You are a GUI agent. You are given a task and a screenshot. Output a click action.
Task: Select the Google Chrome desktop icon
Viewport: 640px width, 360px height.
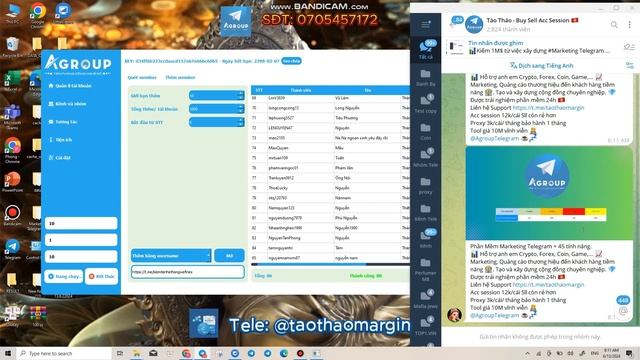tap(38, 15)
